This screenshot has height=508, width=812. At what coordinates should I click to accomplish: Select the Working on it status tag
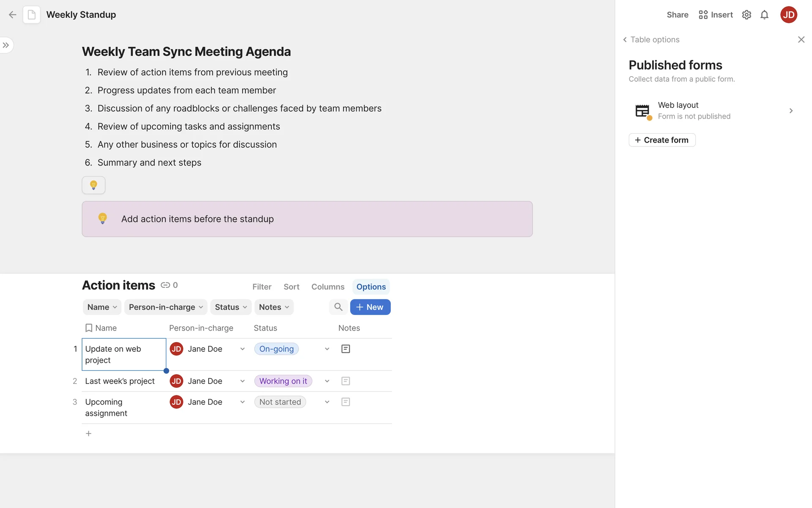click(x=283, y=381)
